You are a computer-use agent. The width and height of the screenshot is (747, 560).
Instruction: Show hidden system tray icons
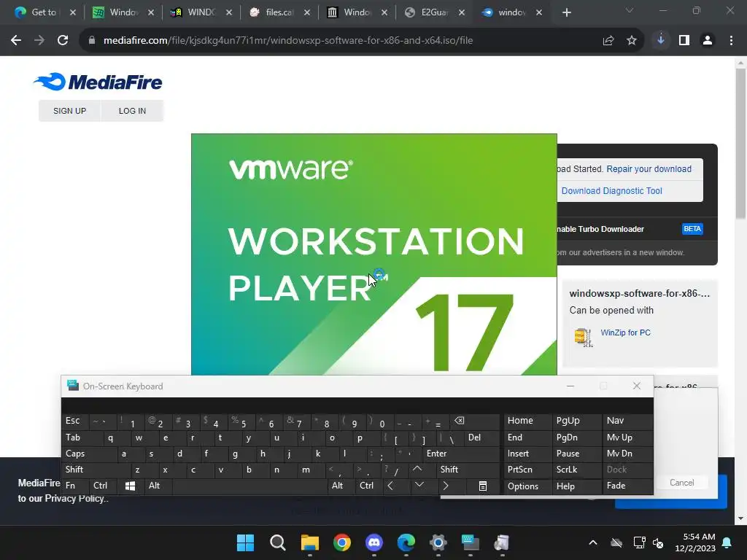coord(592,542)
